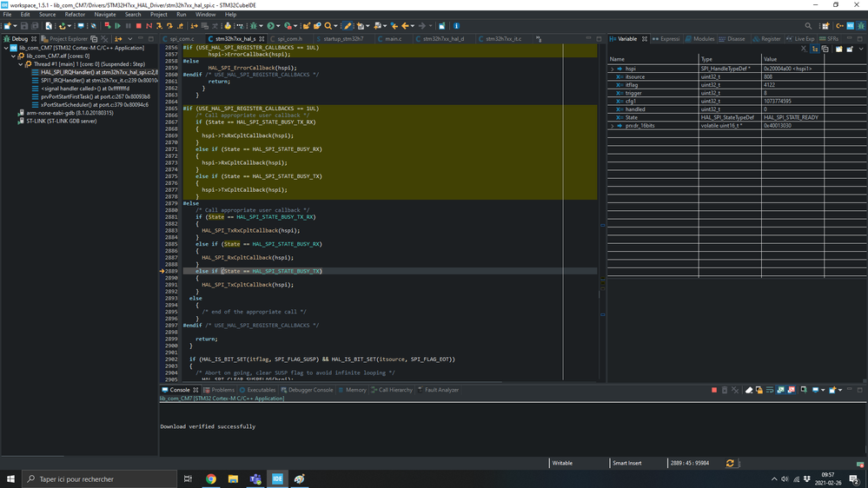Click the Step Over icon
The width and height of the screenshot is (868, 488).
(x=169, y=26)
